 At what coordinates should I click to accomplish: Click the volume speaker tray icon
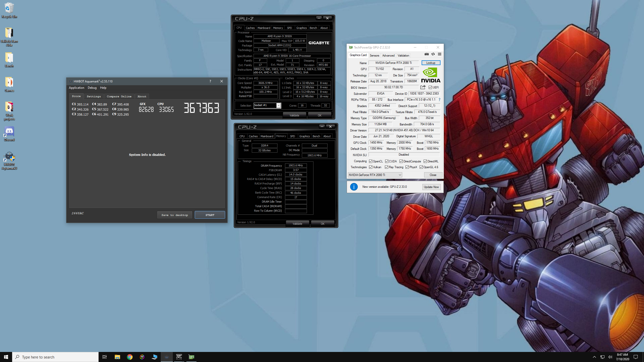610,357
